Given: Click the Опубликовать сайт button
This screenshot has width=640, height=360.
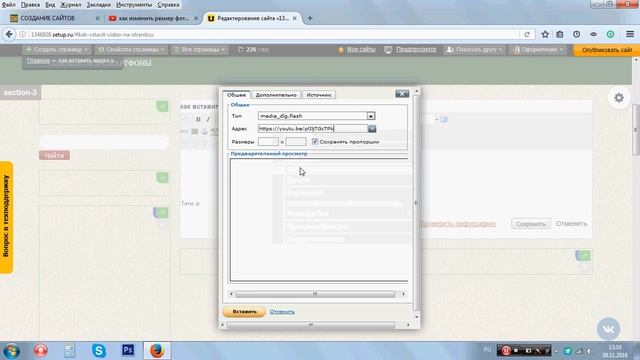Looking at the screenshot, I should [607, 50].
